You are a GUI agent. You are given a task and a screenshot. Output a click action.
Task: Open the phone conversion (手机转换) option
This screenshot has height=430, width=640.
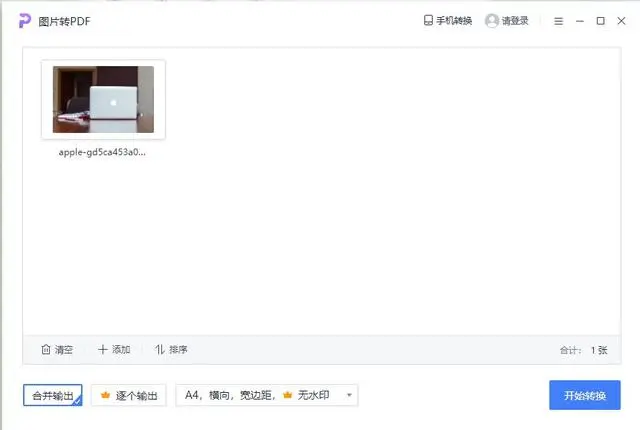pyautogui.click(x=448, y=20)
